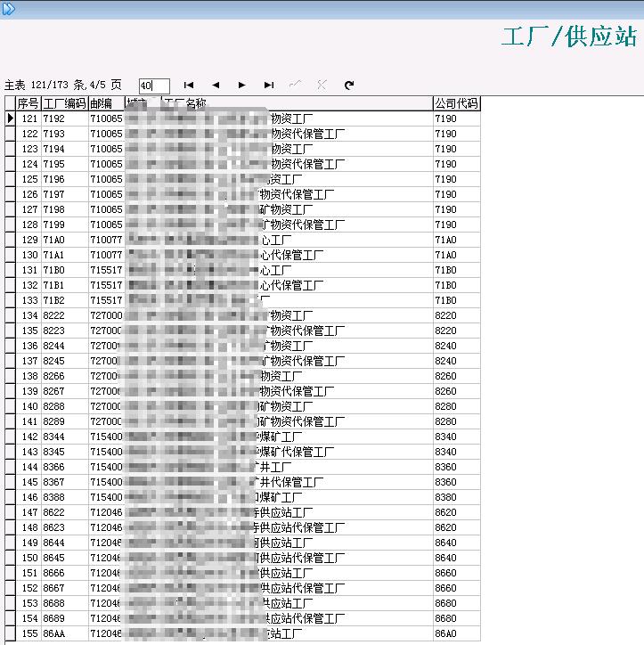The image size is (644, 645).
Task: Click factory code 71B2
Action: click(x=53, y=300)
